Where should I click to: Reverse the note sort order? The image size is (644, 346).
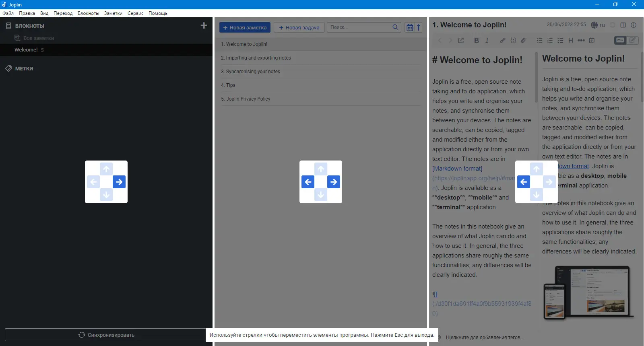point(419,27)
